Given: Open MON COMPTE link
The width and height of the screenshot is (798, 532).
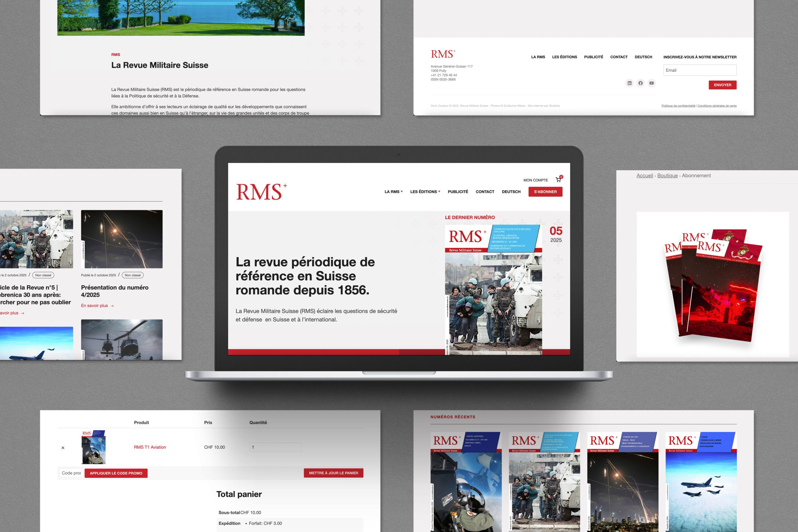Looking at the screenshot, I should [536, 180].
